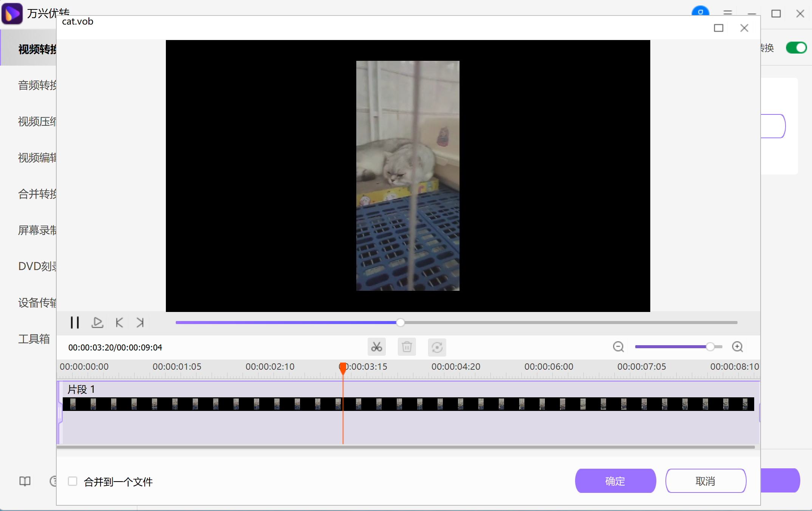
Task: Pause the video playback
Action: pos(74,322)
